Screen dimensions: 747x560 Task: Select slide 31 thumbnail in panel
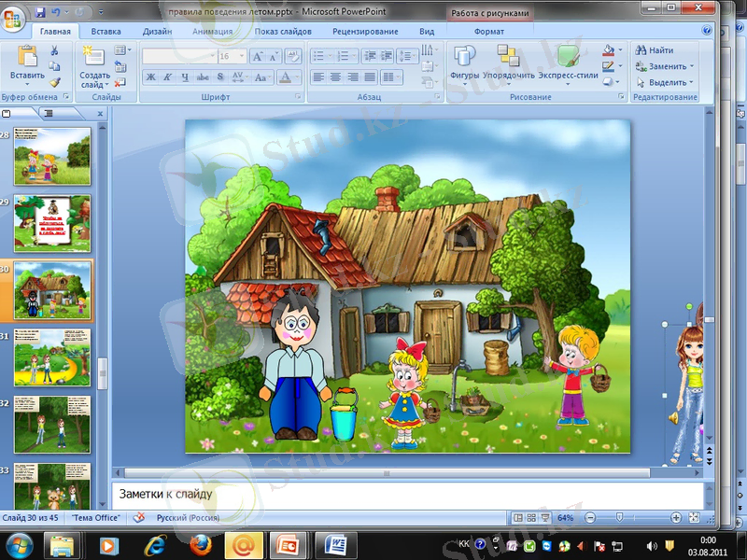[x=52, y=357]
